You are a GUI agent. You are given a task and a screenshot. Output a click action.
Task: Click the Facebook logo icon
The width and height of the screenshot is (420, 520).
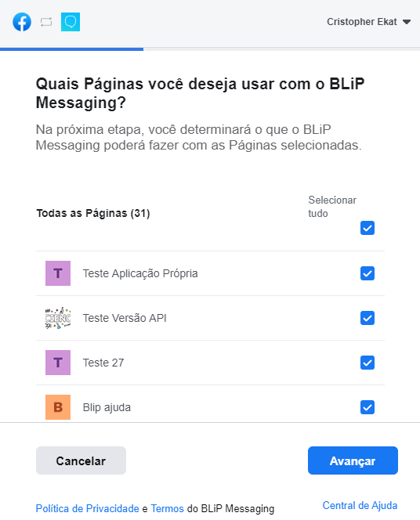coord(22,22)
